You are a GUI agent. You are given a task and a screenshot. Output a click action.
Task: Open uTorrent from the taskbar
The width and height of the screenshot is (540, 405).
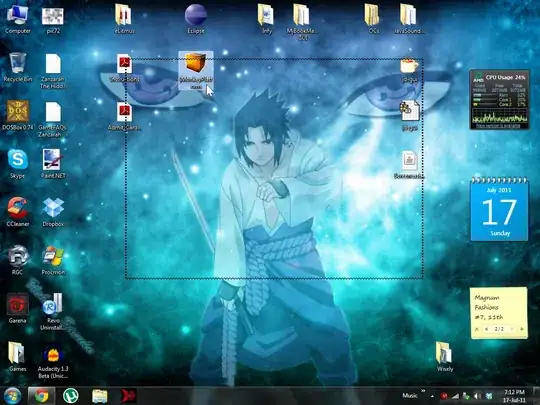[x=71, y=396]
